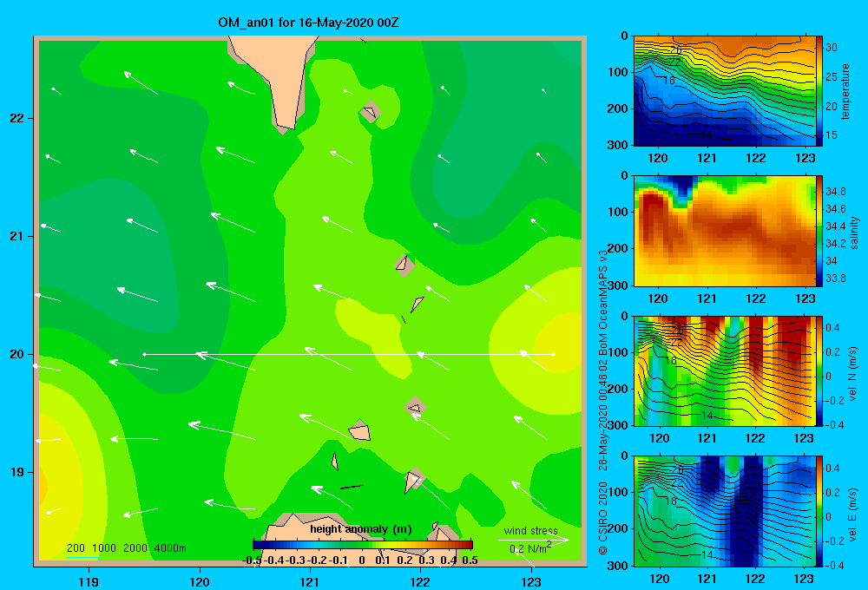Click the northward velocity cross-section panel
The image size is (868, 590).
pos(725,370)
